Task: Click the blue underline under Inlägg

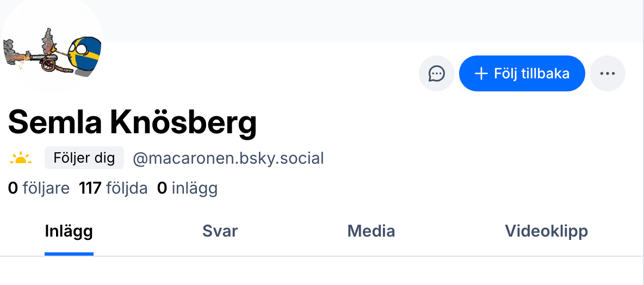Action: (x=69, y=253)
